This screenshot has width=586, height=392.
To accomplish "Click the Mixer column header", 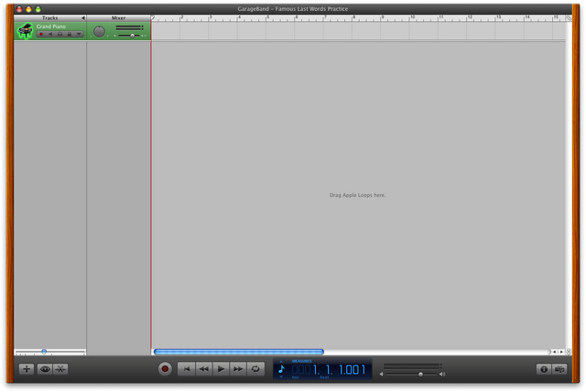I will pyautogui.click(x=118, y=18).
